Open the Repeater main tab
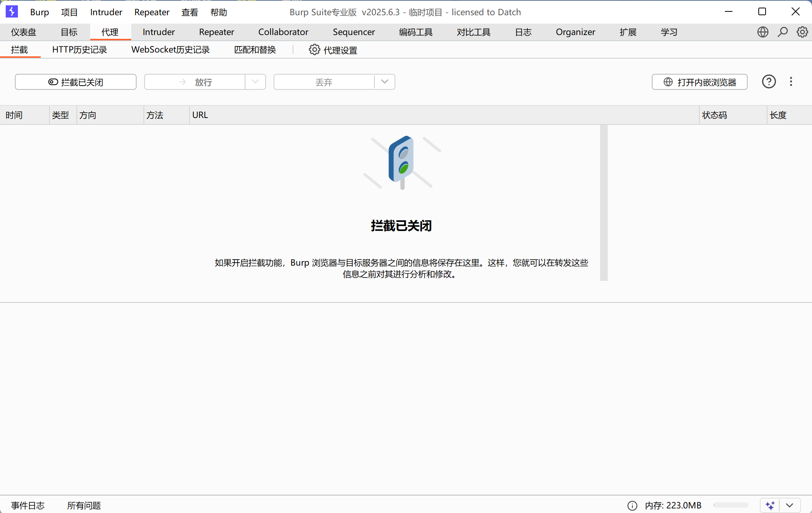Image resolution: width=812 pixels, height=513 pixels. (216, 32)
